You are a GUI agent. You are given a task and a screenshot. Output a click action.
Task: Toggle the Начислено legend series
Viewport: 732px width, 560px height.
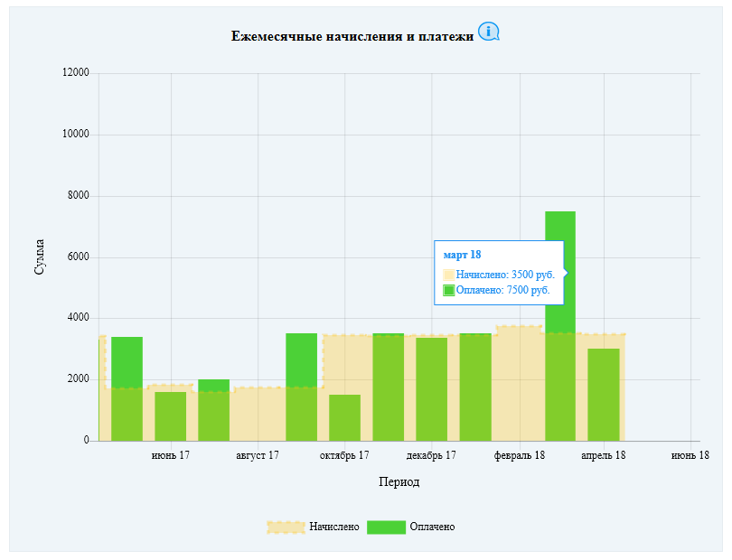pyautogui.click(x=314, y=527)
